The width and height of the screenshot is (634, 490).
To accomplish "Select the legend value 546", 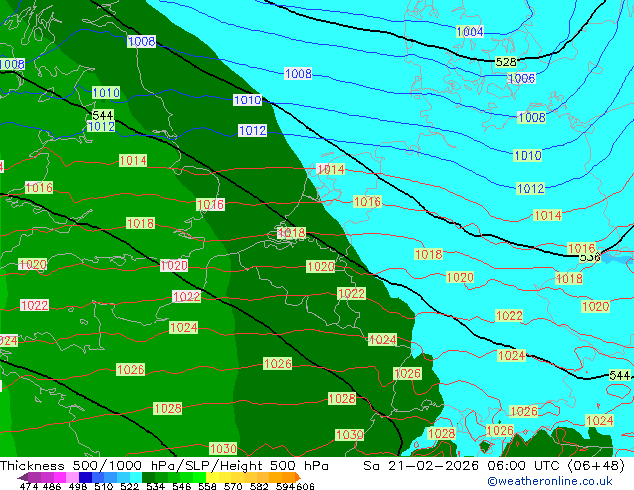I will pos(182,486).
